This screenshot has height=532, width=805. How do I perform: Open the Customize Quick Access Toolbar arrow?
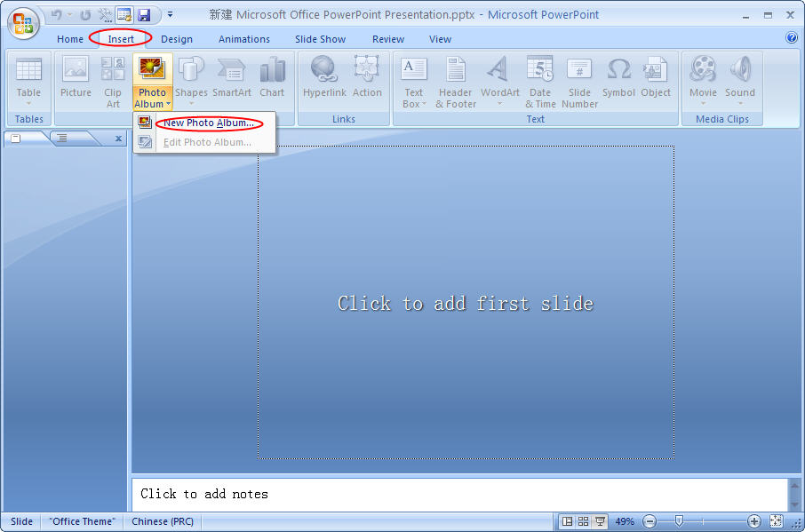170,15
